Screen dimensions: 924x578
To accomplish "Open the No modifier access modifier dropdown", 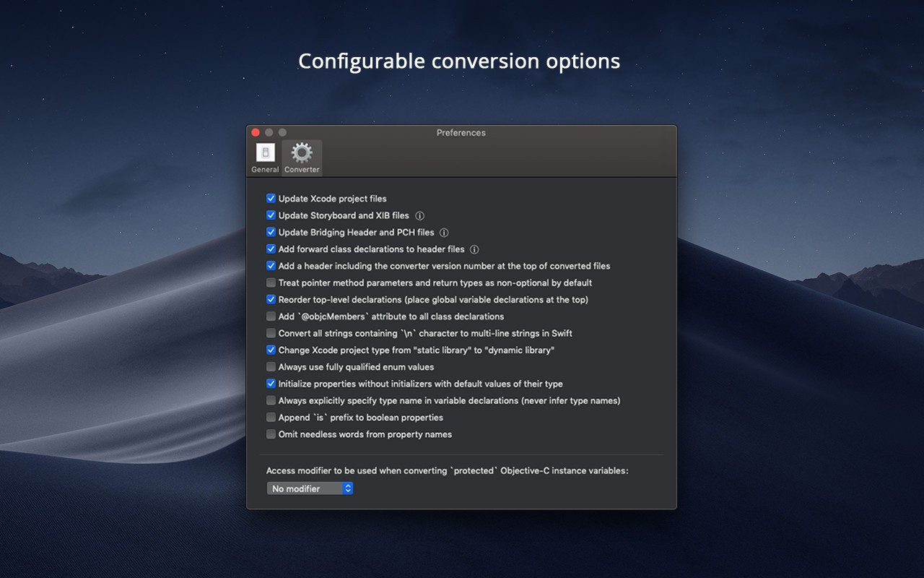I will (310, 489).
